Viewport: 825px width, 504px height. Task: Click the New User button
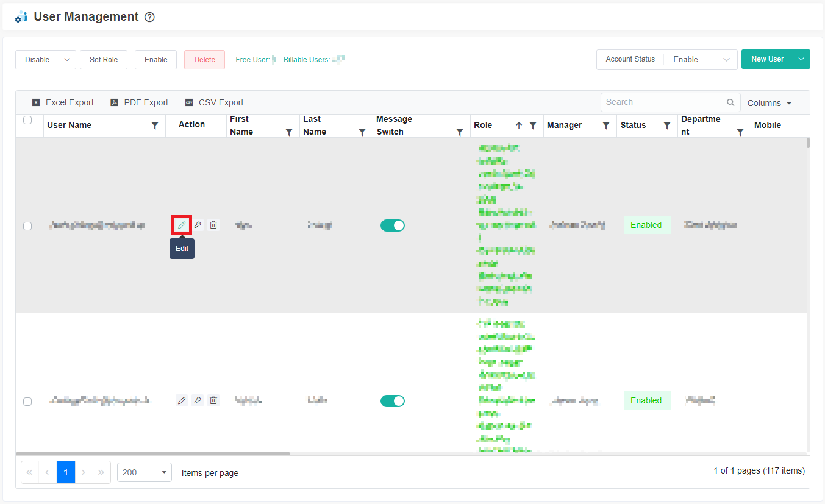[766, 59]
